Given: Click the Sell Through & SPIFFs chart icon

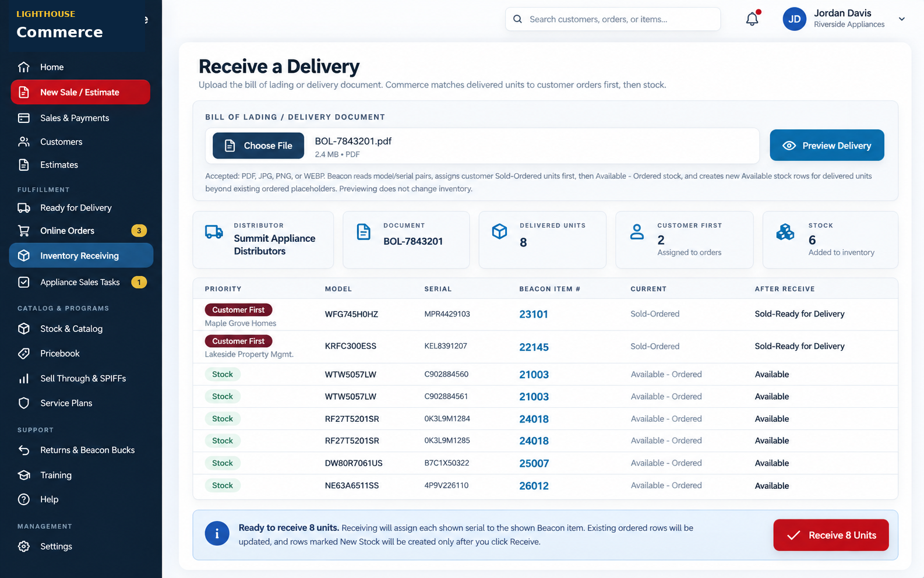Looking at the screenshot, I should tap(24, 379).
